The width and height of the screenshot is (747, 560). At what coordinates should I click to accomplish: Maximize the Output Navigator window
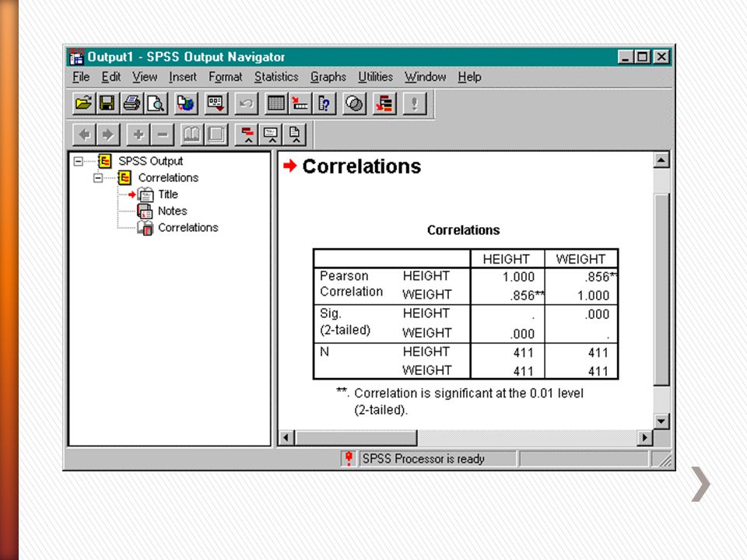(644, 57)
